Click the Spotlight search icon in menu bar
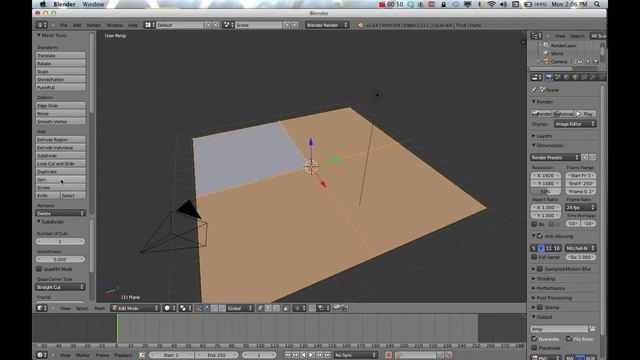Viewport: 640px width, 360px height. pos(597,4)
